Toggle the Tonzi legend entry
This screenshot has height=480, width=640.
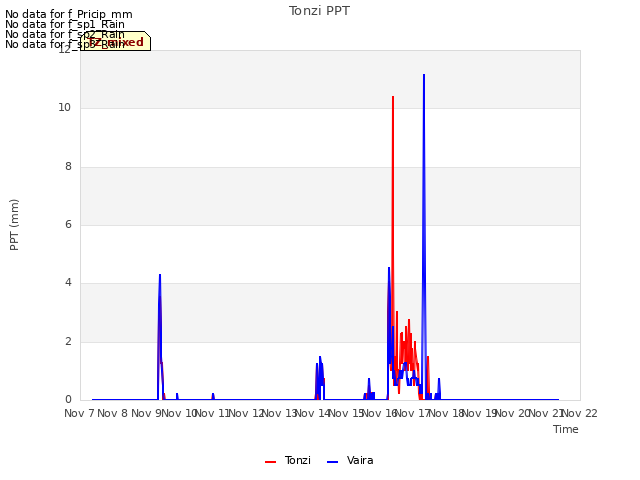pos(288,460)
